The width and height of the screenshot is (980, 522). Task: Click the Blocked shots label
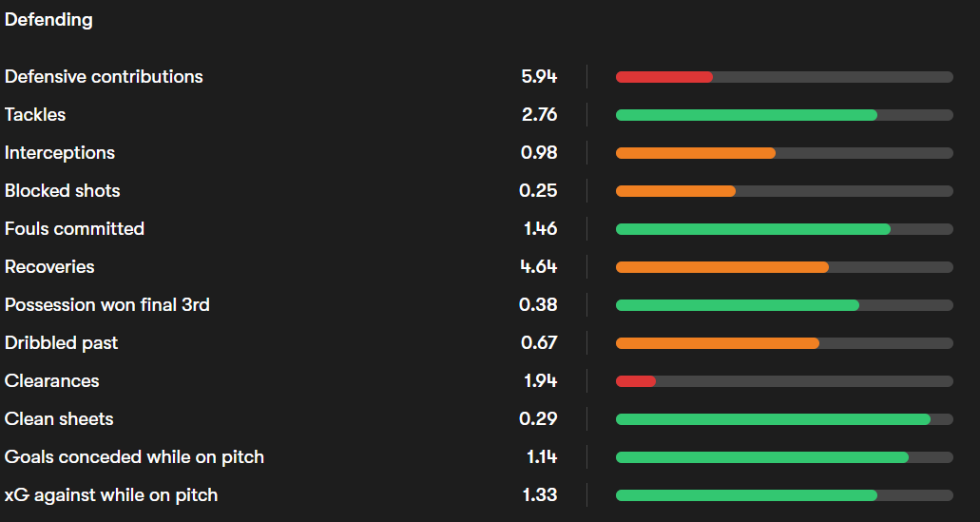[63, 191]
